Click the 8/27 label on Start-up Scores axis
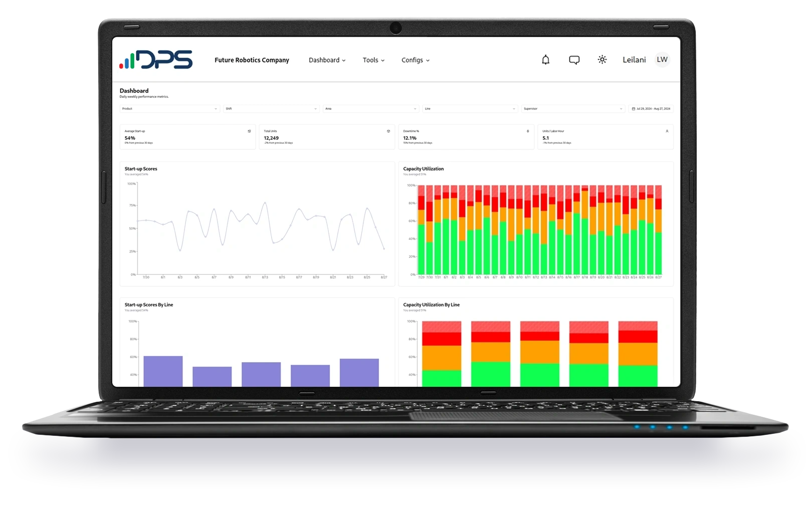 coord(384,277)
